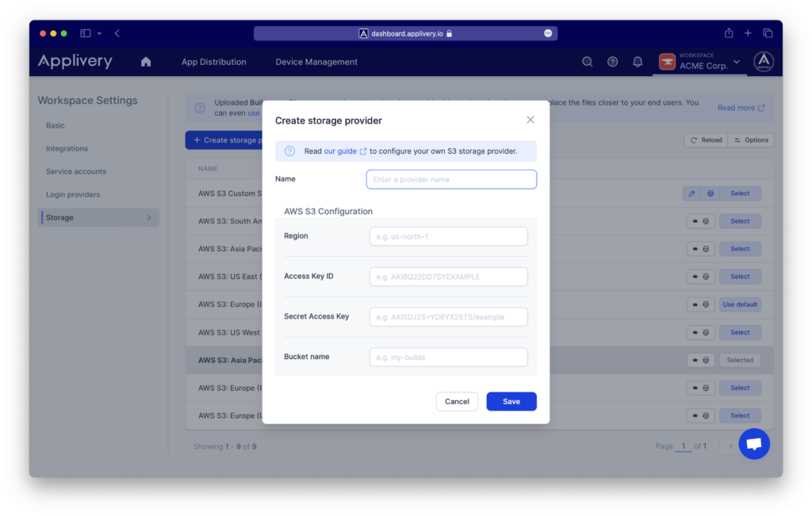The image size is (812, 516).
Task: Click Select for AWS S3 Custom row
Action: [x=740, y=193]
